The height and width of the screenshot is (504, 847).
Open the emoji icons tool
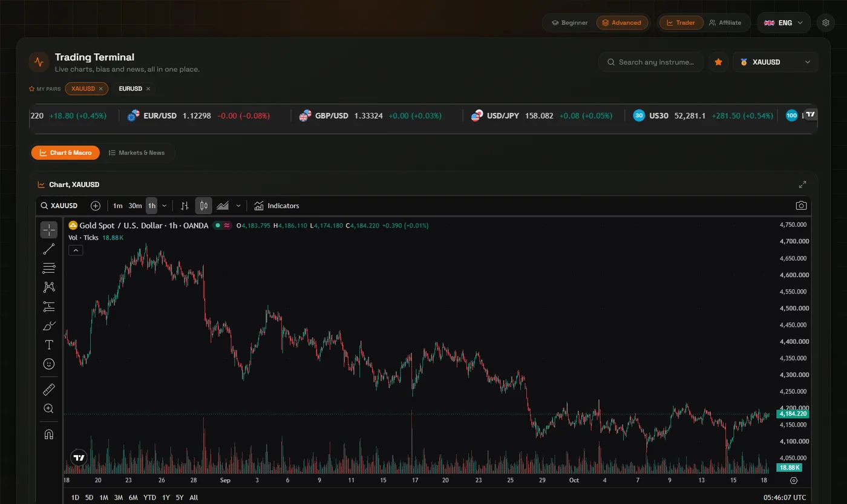click(49, 364)
